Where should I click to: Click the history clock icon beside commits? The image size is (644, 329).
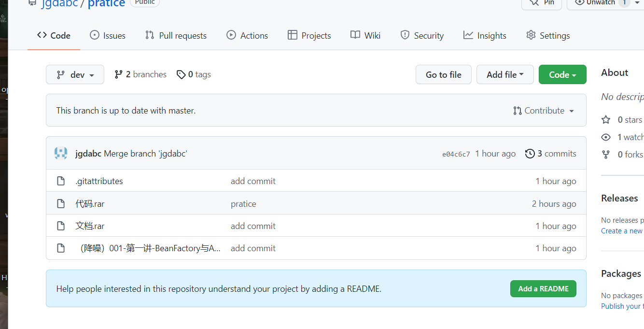coord(530,154)
